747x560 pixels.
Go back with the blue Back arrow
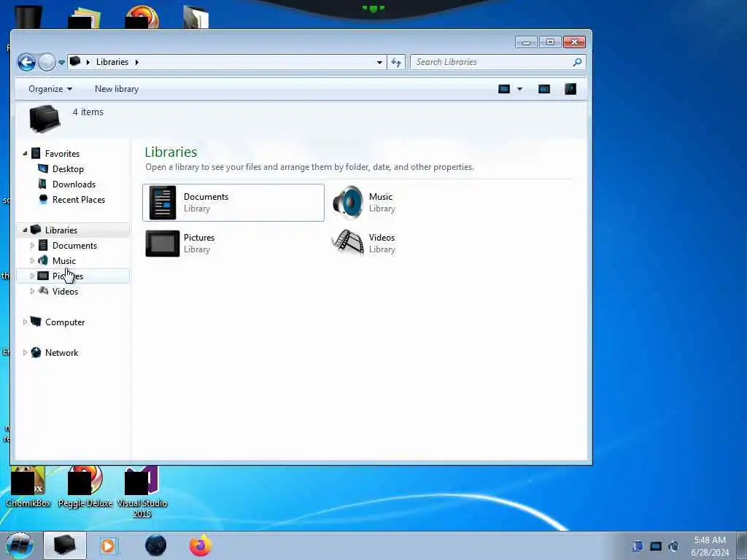(27, 62)
